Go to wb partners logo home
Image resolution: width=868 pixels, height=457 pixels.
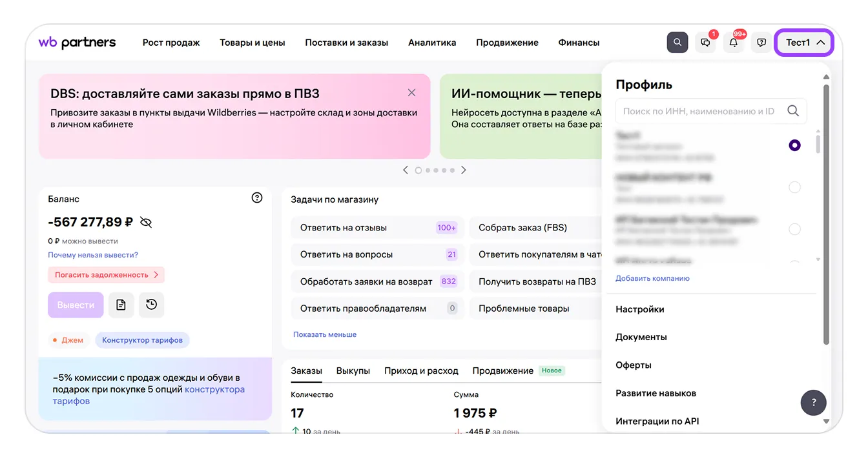coord(77,43)
